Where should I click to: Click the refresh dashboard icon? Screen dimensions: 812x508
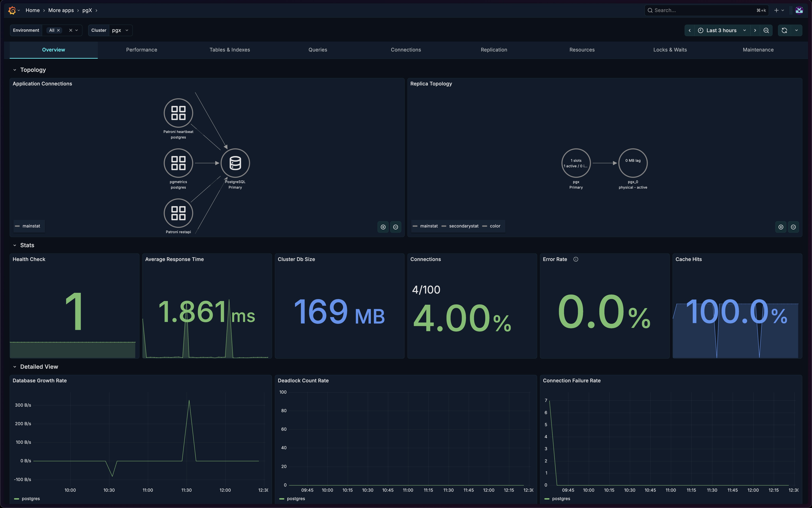(x=784, y=30)
